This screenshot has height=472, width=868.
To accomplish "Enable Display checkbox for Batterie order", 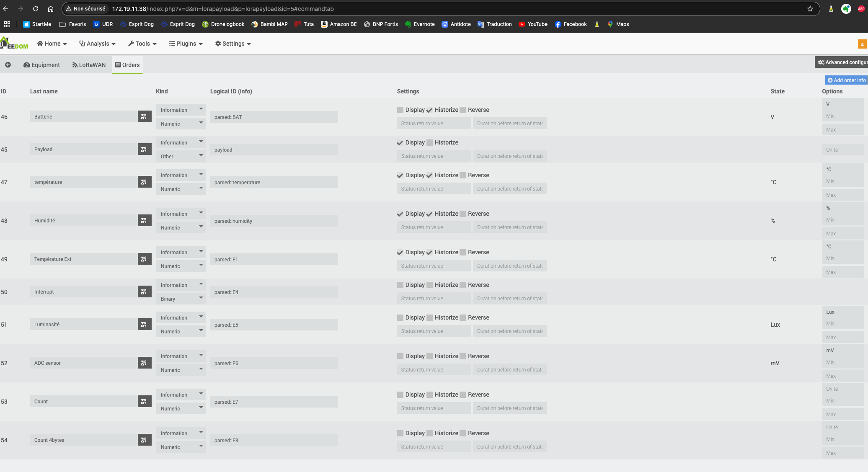I will (400, 110).
